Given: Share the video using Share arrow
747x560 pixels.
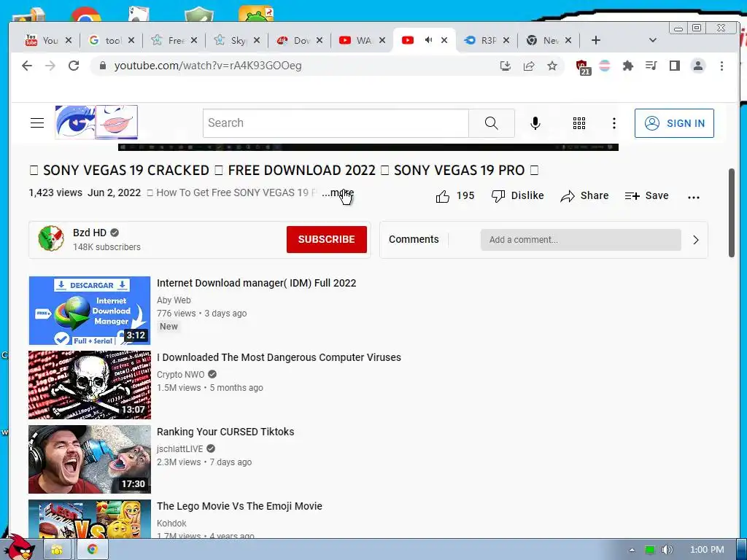Looking at the screenshot, I should 584,195.
